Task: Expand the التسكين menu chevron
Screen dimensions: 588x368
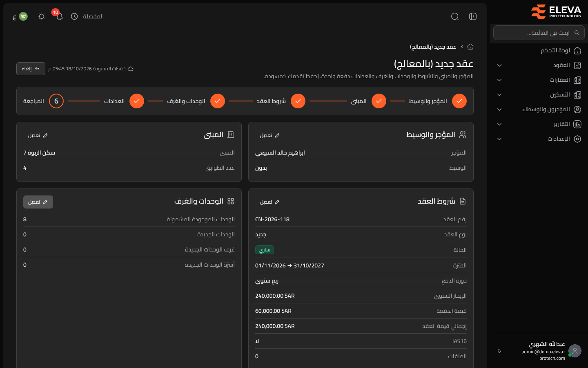Action: (x=499, y=95)
